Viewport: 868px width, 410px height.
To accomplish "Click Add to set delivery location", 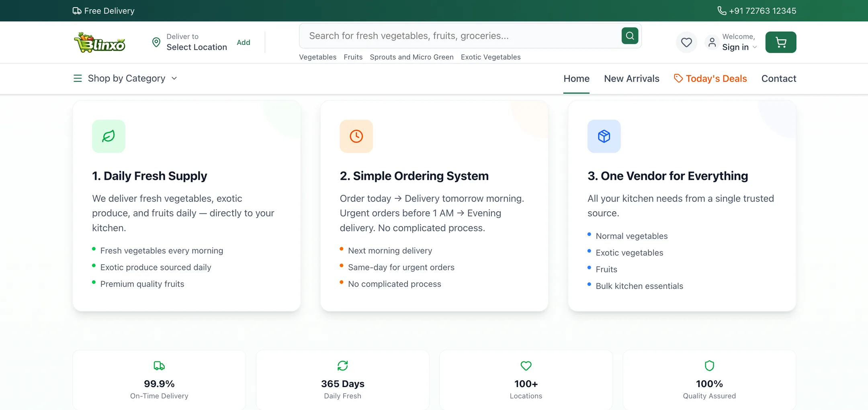I will [x=244, y=42].
